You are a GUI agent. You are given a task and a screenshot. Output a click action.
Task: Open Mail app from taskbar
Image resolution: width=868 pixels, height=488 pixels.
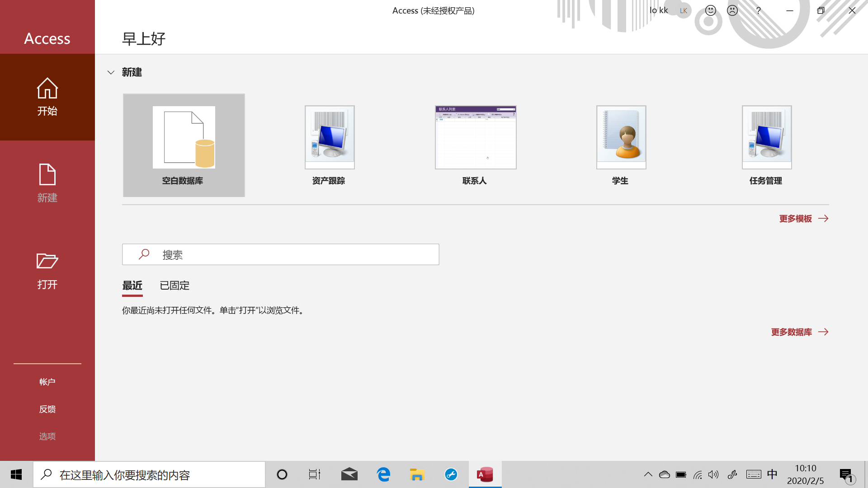pyautogui.click(x=349, y=474)
